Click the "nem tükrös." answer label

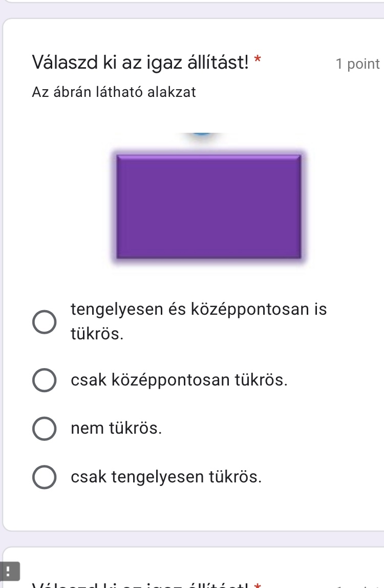117,429
